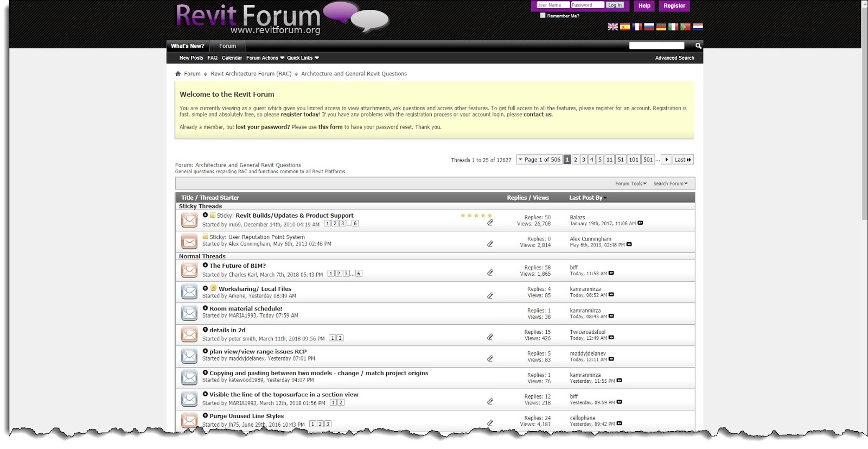Sort by Replies column header

(517, 198)
